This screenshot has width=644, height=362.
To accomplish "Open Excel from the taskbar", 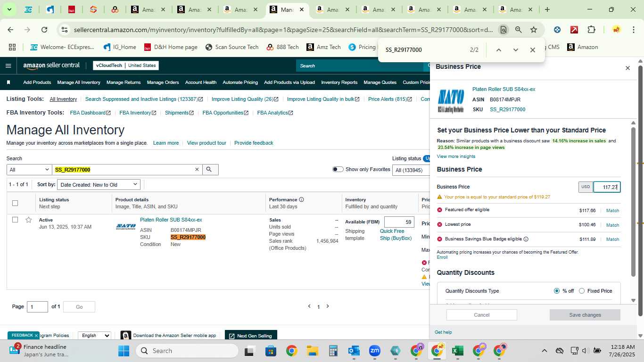I will click(457, 351).
